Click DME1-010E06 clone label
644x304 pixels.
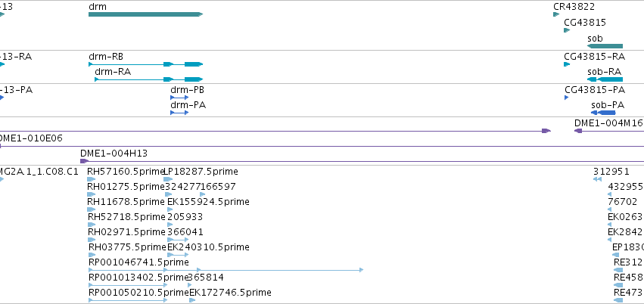(30, 138)
